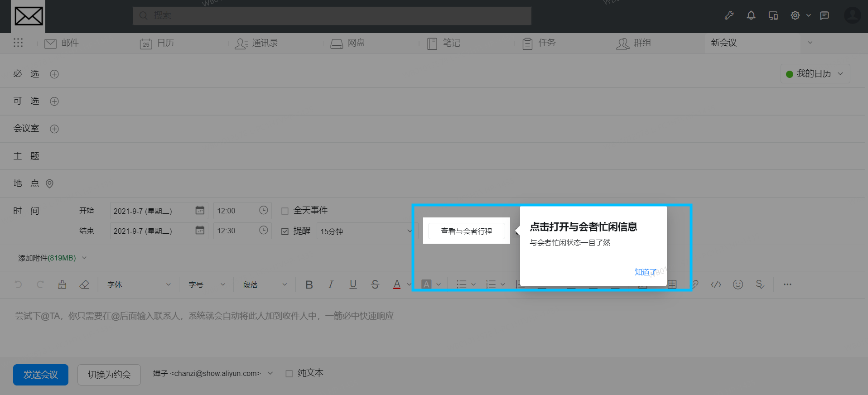Insert emoji using smiley face icon
The height and width of the screenshot is (395, 868).
(738, 284)
